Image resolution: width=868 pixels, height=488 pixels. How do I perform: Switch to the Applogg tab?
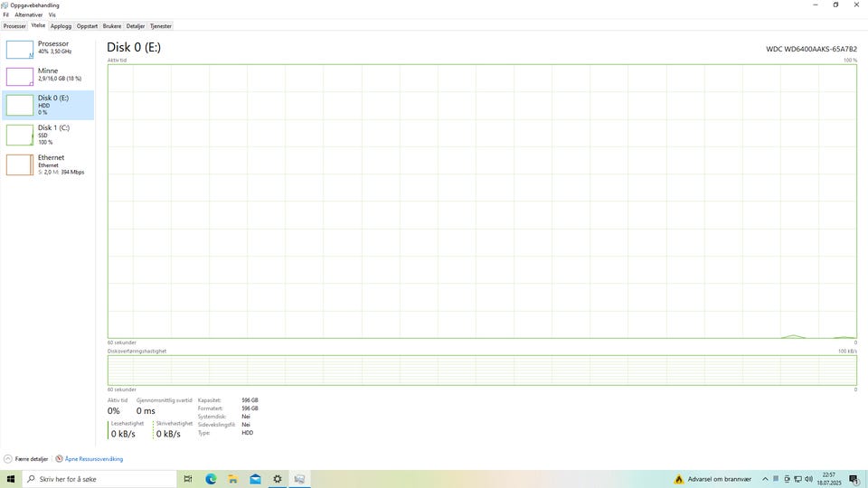click(61, 26)
